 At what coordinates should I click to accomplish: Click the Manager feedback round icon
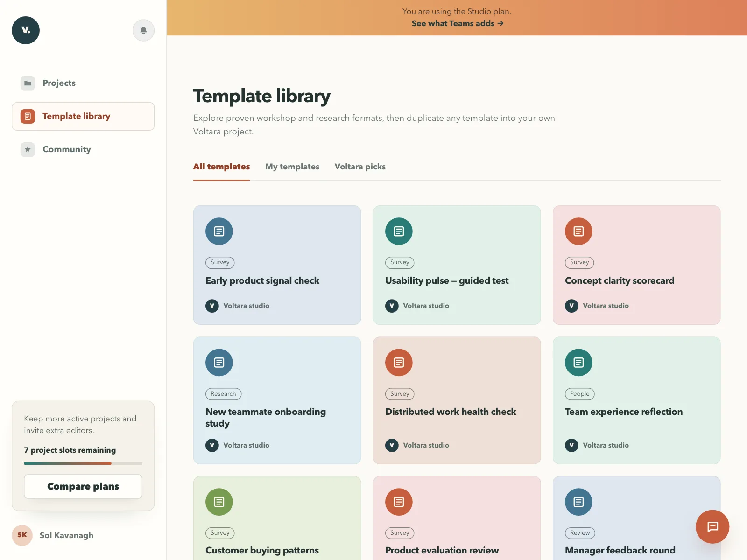click(578, 502)
